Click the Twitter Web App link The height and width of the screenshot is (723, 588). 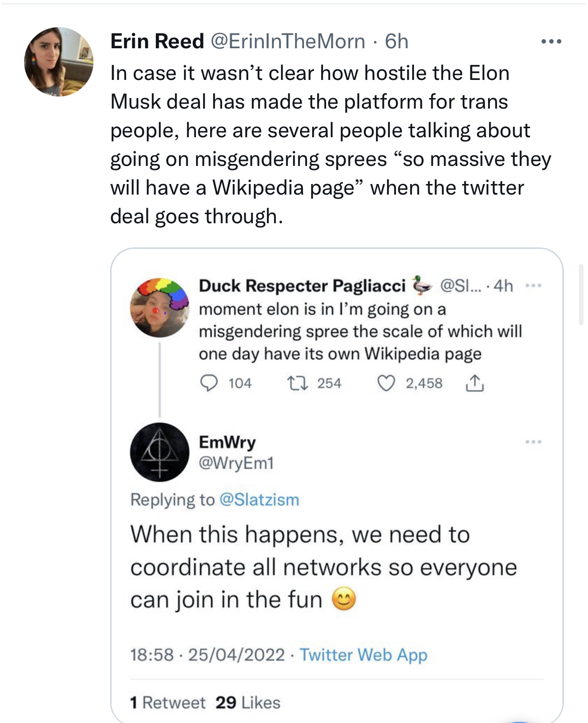pyautogui.click(x=363, y=655)
